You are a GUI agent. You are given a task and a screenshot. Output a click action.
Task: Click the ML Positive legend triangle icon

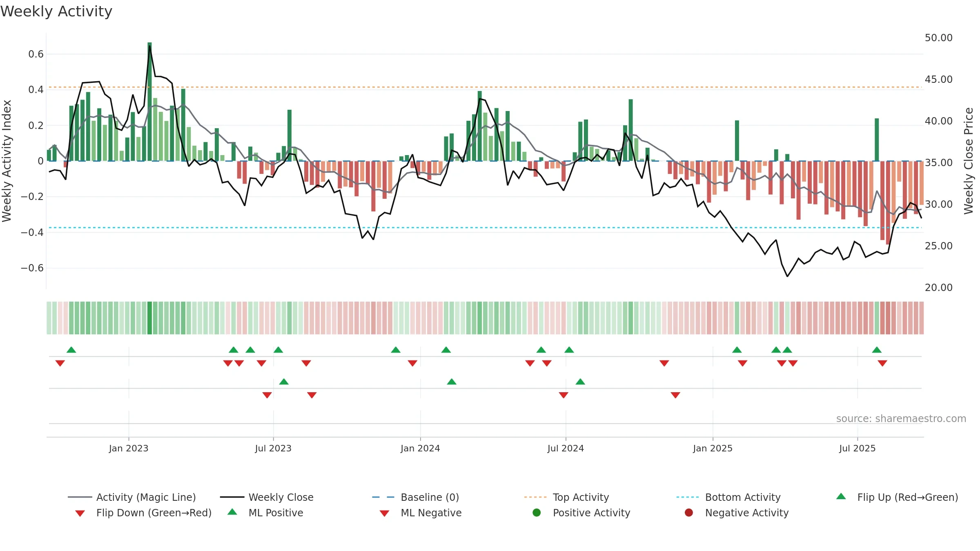click(x=232, y=512)
